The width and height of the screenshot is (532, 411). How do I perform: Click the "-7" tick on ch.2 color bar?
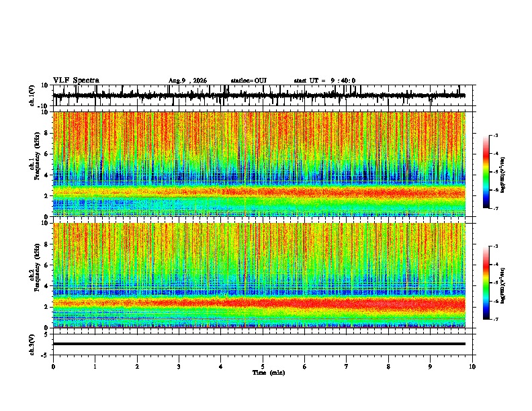[x=496, y=319]
